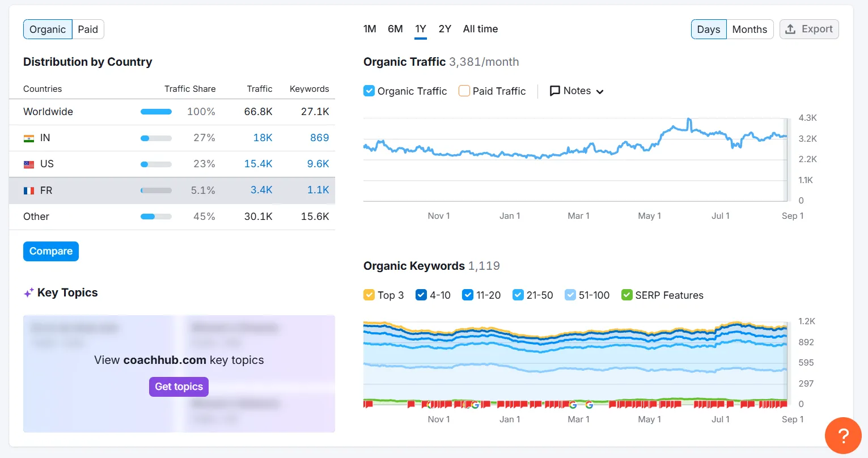Click the India flag icon
868x458 pixels.
[29, 138]
